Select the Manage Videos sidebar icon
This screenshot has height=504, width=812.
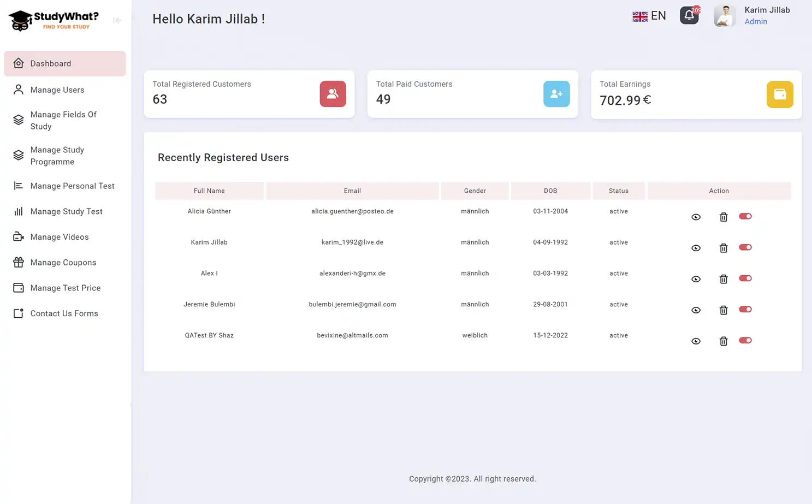tap(18, 236)
